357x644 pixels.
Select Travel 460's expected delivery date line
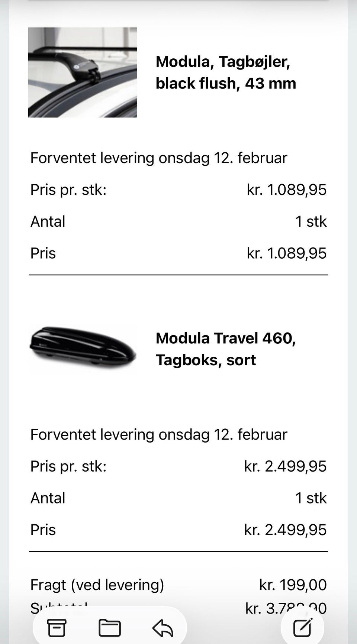tap(159, 434)
